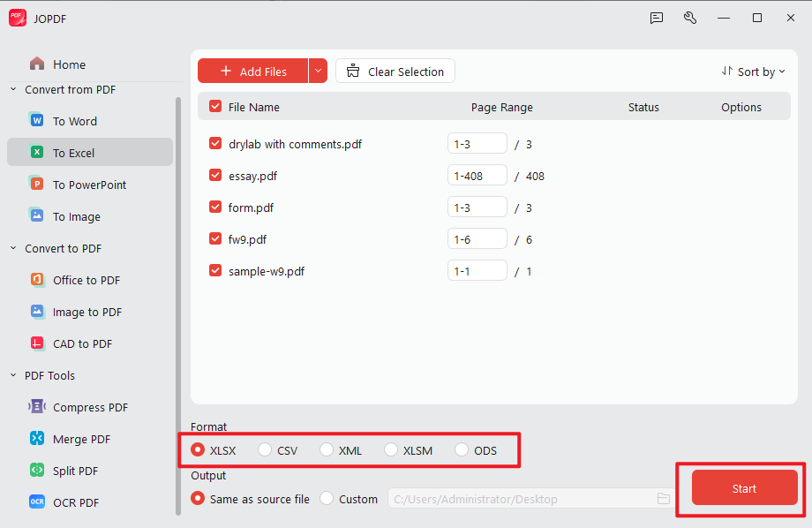Open the Office to PDF tool
This screenshot has height=528, width=812.
[x=90, y=280]
